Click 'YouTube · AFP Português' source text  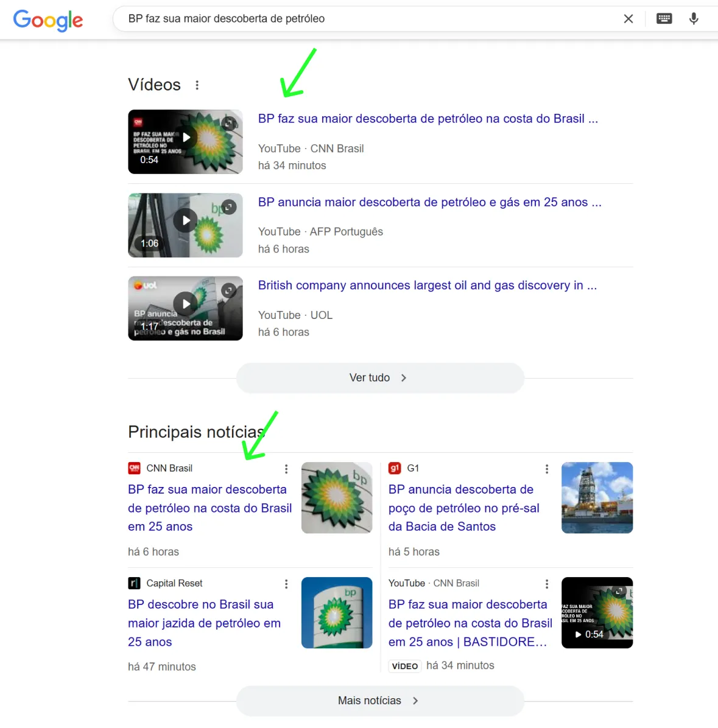pos(320,232)
